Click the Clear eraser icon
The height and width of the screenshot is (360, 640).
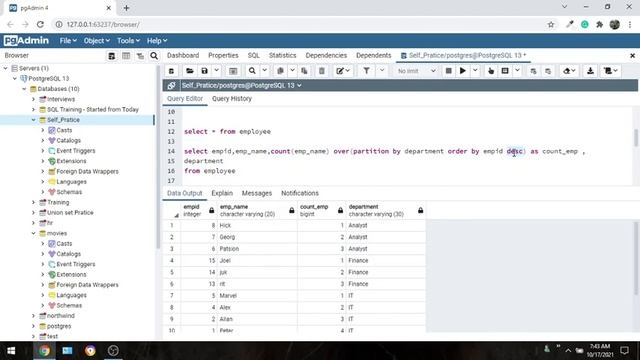pos(569,71)
